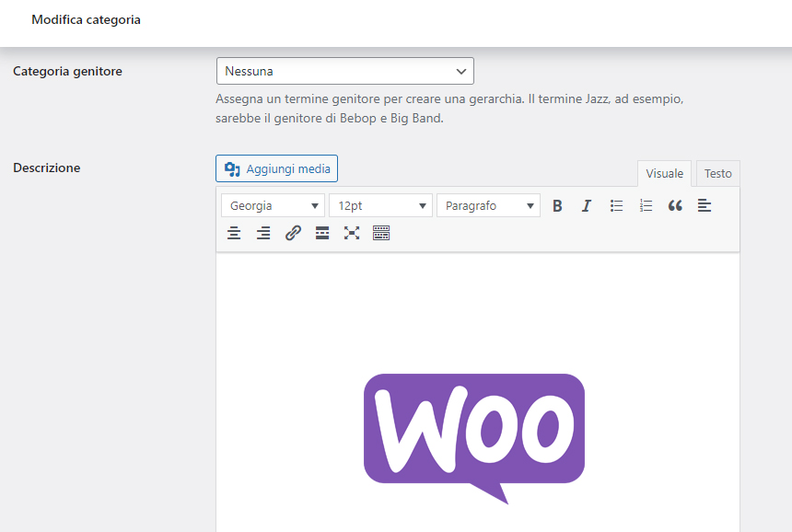Viewport: 792px width, 532px height.
Task: Click the Aggiungi media button
Action: pyautogui.click(x=277, y=168)
